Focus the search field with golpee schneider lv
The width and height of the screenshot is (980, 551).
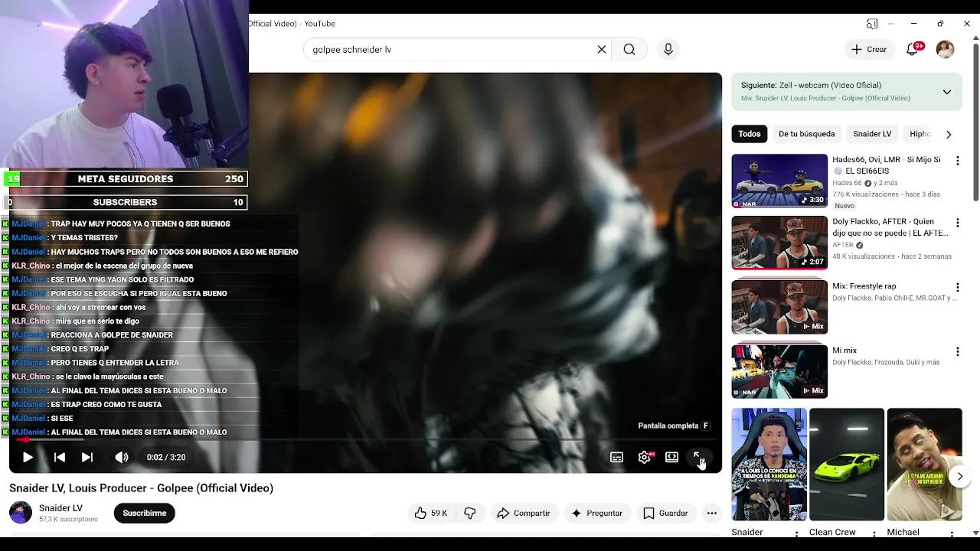tap(452, 49)
